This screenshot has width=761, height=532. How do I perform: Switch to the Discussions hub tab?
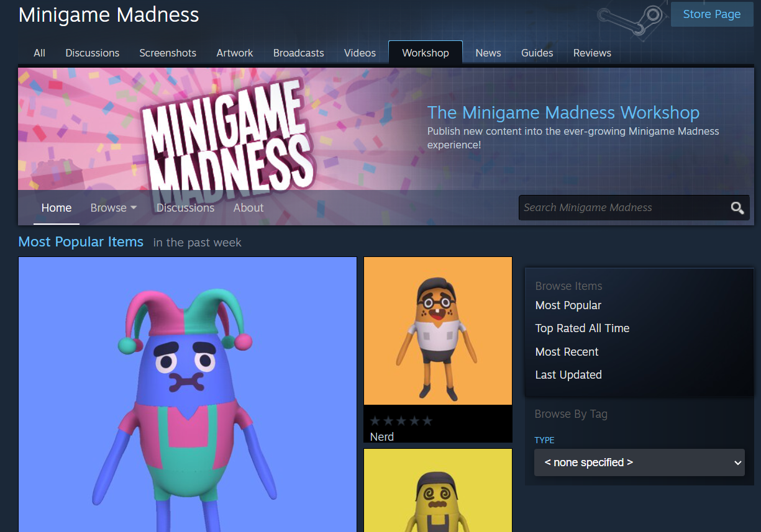(x=93, y=53)
